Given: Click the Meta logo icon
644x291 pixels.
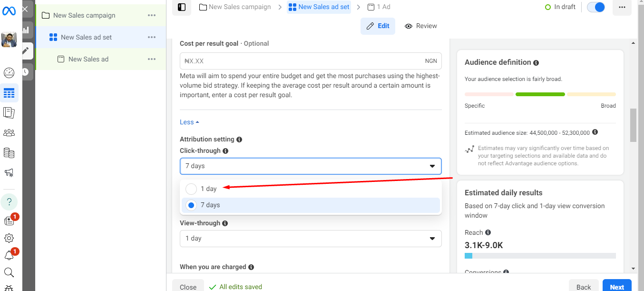Looking at the screenshot, I should click(x=9, y=10).
